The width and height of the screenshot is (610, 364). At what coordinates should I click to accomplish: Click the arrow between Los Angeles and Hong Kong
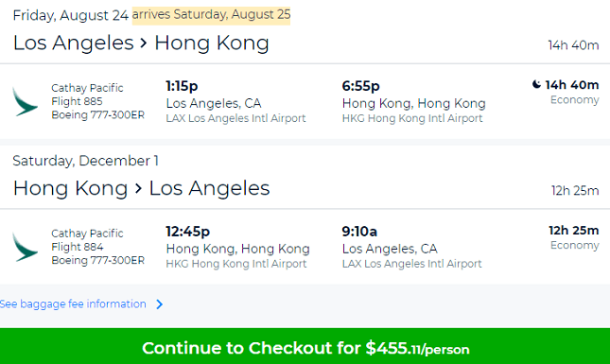[x=144, y=43]
